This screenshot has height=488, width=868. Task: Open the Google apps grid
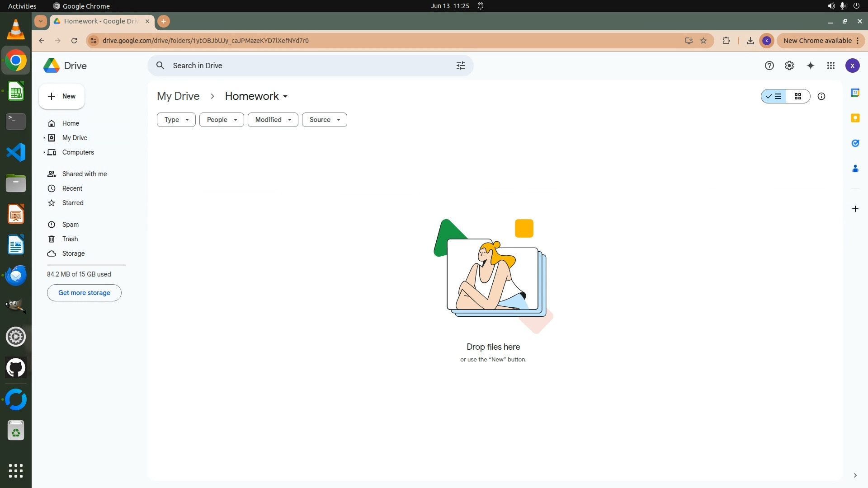coord(830,66)
